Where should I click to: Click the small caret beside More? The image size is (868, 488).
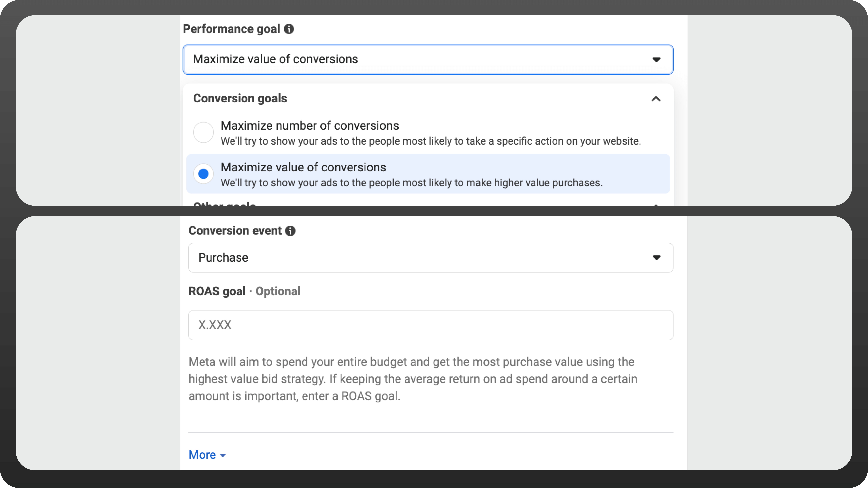[223, 455]
